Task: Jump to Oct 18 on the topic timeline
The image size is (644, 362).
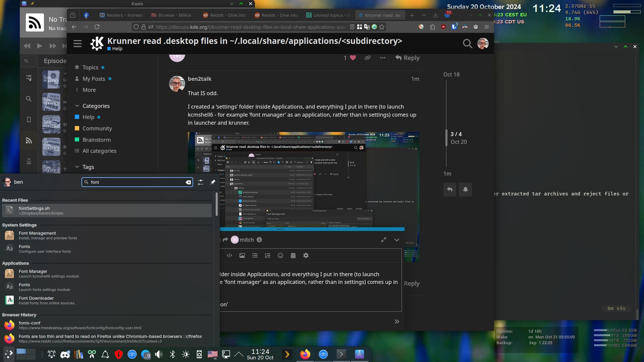Action: coord(451,74)
